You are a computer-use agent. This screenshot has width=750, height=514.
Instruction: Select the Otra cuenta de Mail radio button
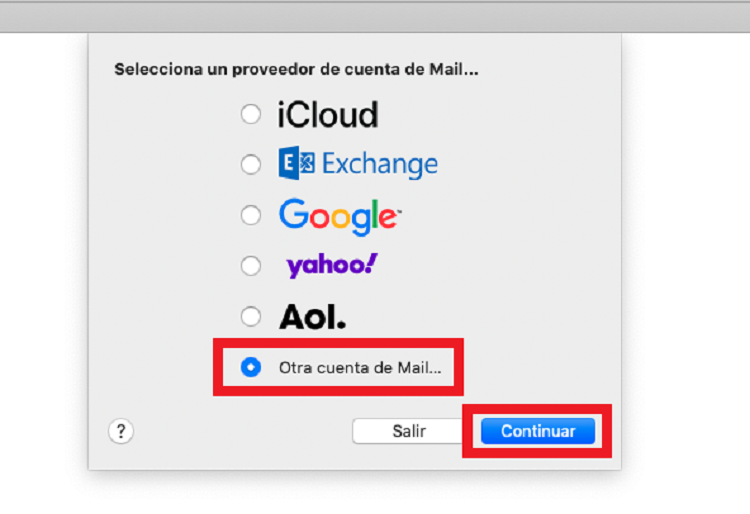251,367
